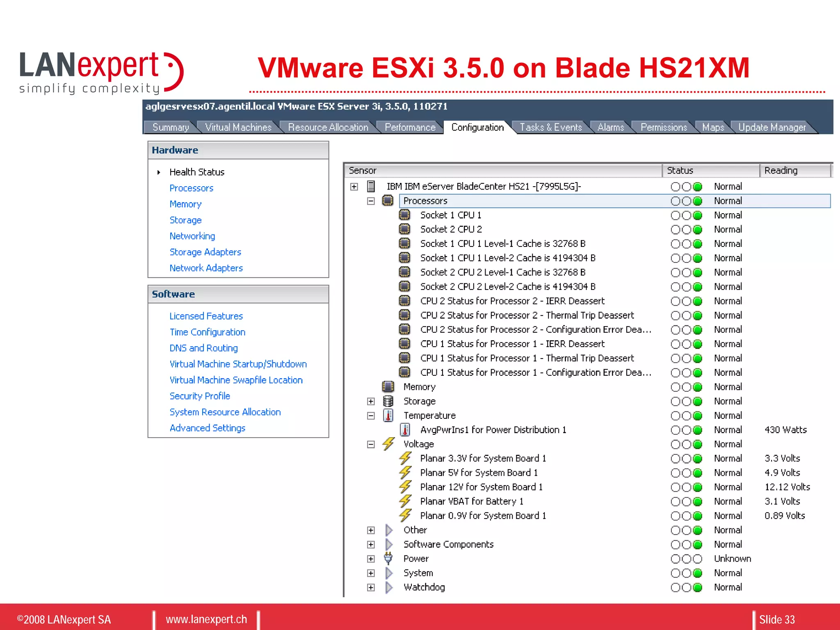Open the Advanced Settings link
Viewport: 840px width, 630px height.
point(208,428)
